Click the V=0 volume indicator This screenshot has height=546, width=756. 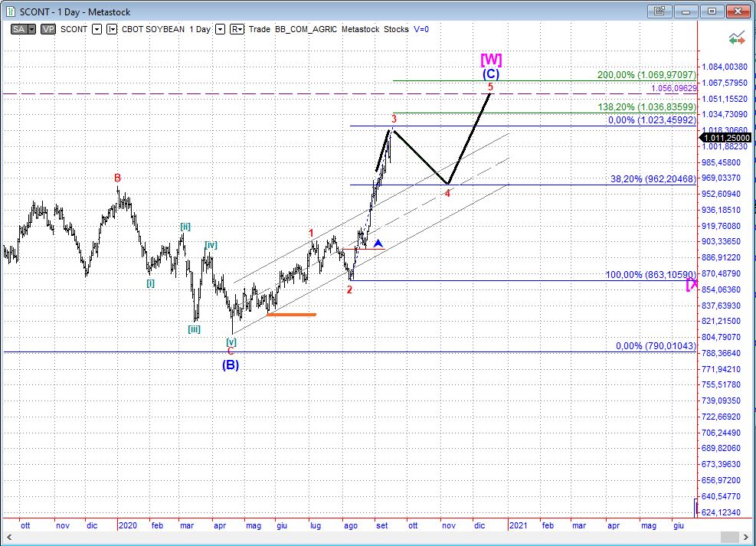tap(421, 29)
